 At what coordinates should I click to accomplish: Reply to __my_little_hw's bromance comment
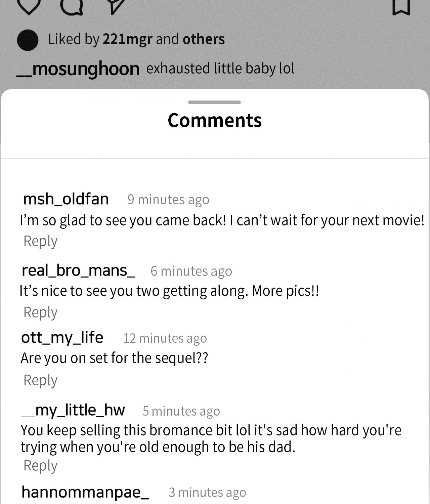[40, 465]
